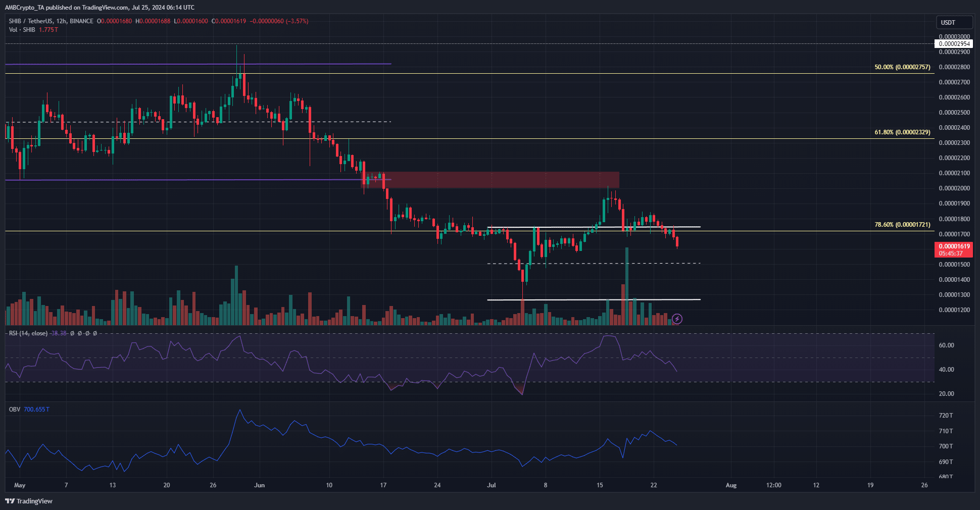This screenshot has width=980, height=510.
Task: Click the 0.00001500 price axis label
Action: tap(954, 265)
